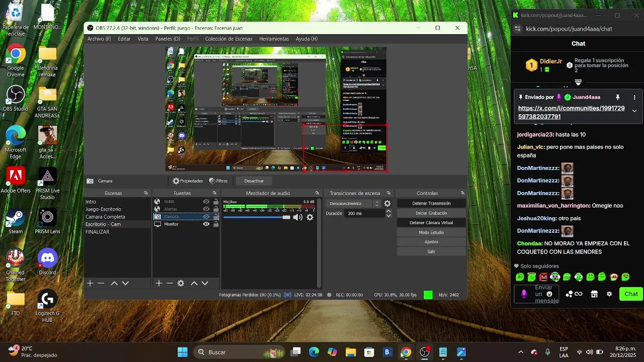Hide the Monitor source

click(206, 224)
